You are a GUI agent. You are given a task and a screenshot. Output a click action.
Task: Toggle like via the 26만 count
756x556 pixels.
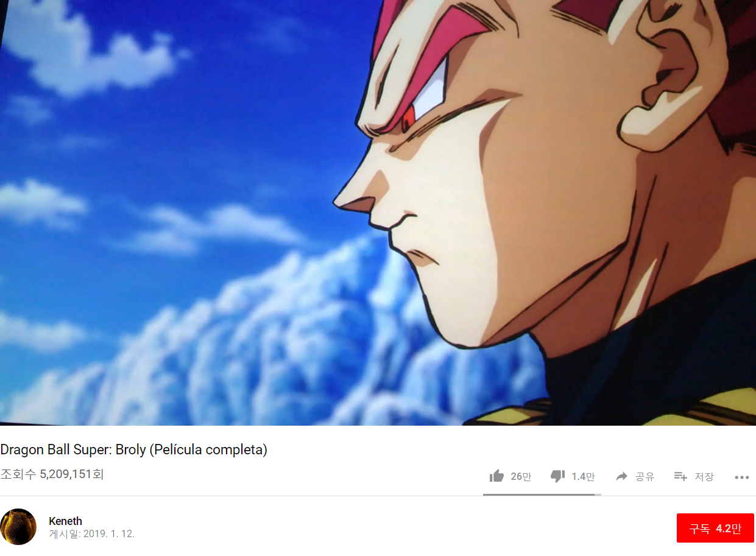[x=521, y=477]
